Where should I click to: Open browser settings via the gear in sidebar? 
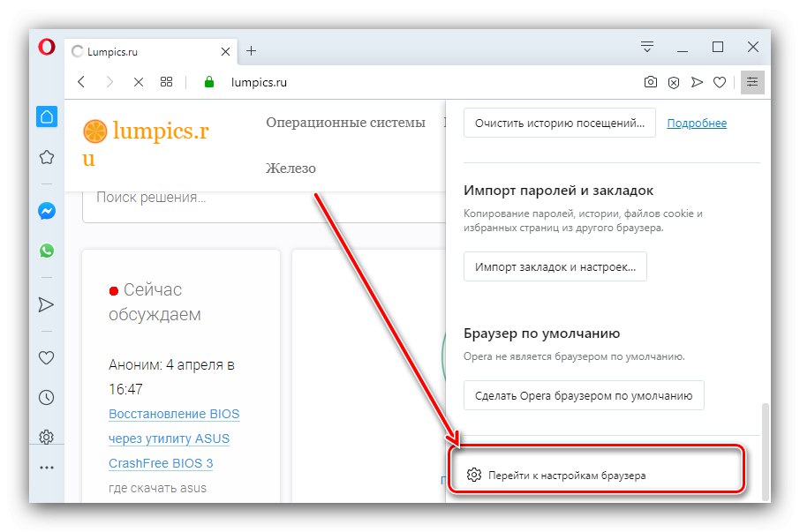pos(47,437)
